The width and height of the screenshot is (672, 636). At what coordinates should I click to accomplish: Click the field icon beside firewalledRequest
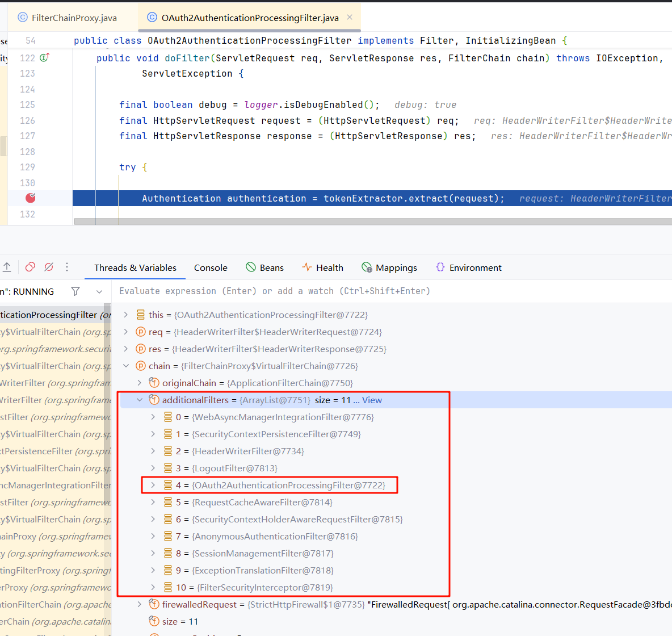click(154, 604)
